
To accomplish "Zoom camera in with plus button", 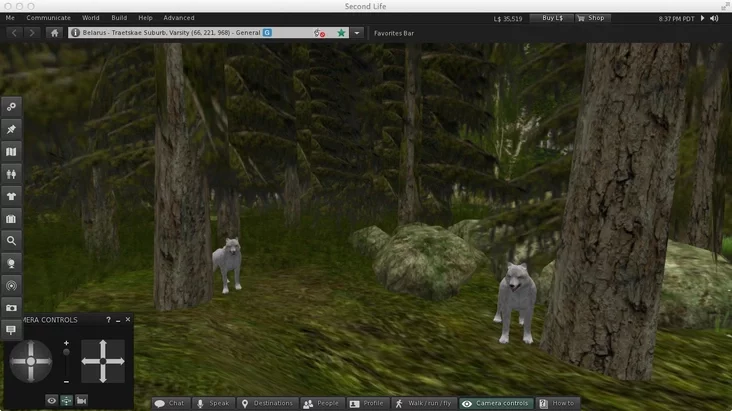I will coord(66,343).
